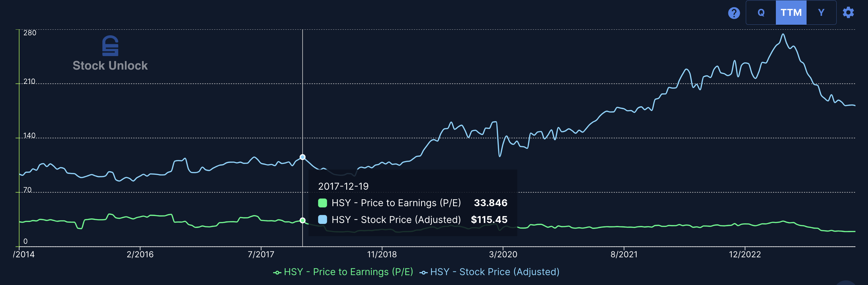Click the 33.846 P/E value
Viewport: 868px width, 285px height.
point(490,203)
